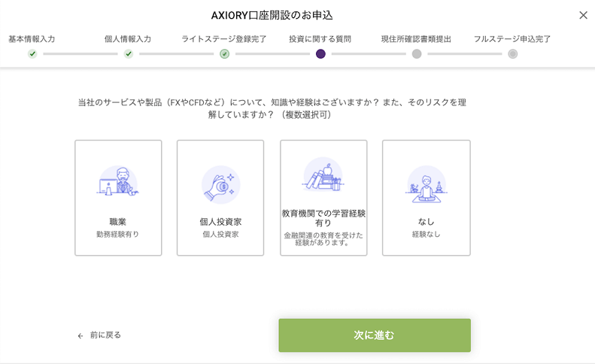Viewport: 595px width, 364px height.
Task: Select the meditating person illustration
Action: tap(427, 184)
